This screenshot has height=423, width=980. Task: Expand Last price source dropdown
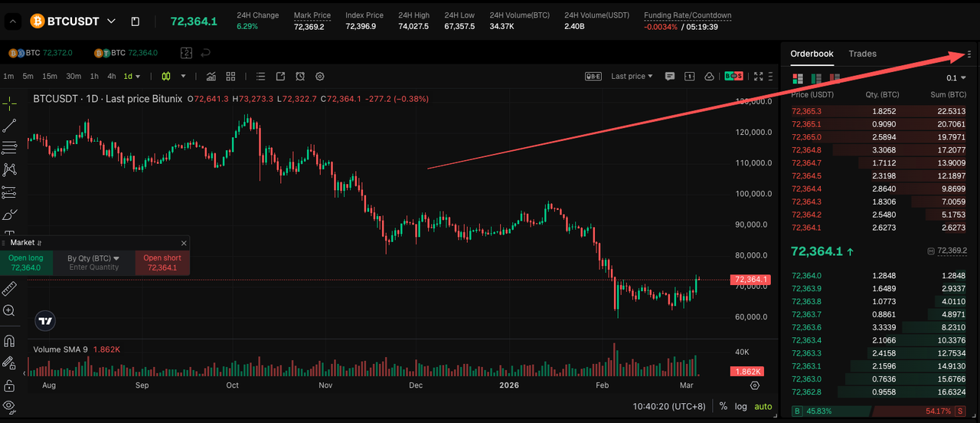pyautogui.click(x=632, y=77)
